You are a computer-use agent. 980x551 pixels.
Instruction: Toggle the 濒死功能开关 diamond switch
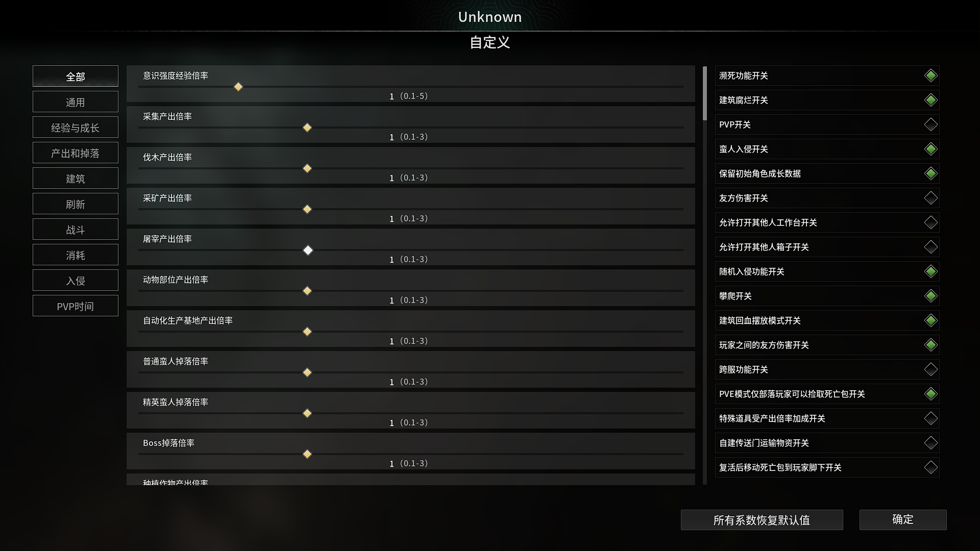pos(930,76)
